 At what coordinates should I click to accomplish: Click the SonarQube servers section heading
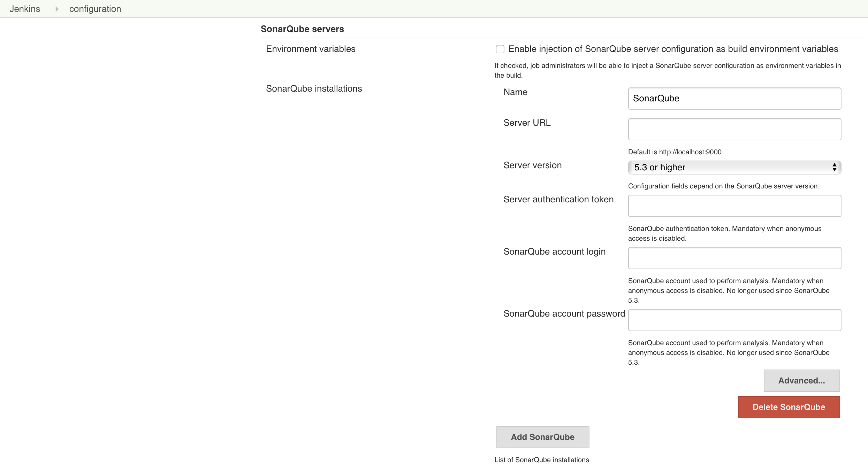[x=302, y=29]
